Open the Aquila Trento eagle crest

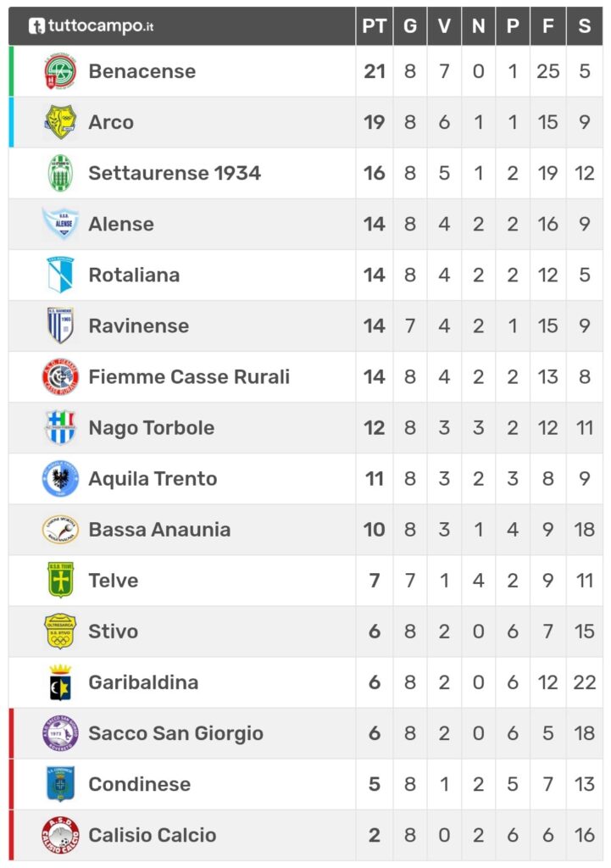60,479
